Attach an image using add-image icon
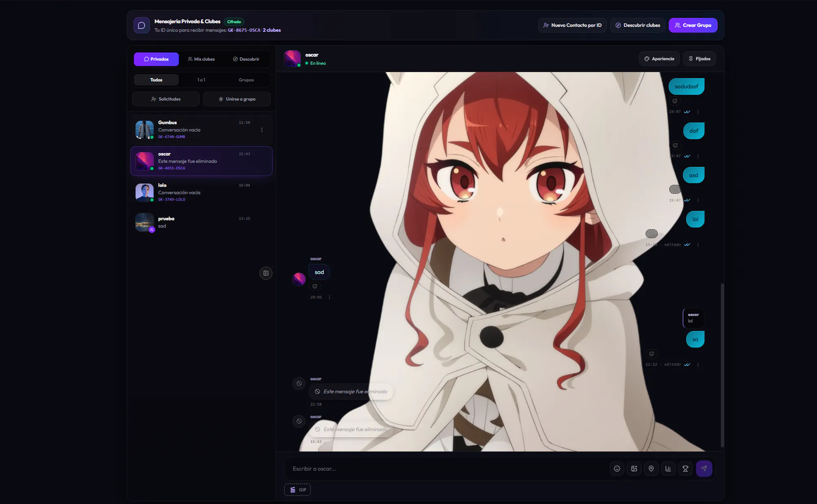 634,469
